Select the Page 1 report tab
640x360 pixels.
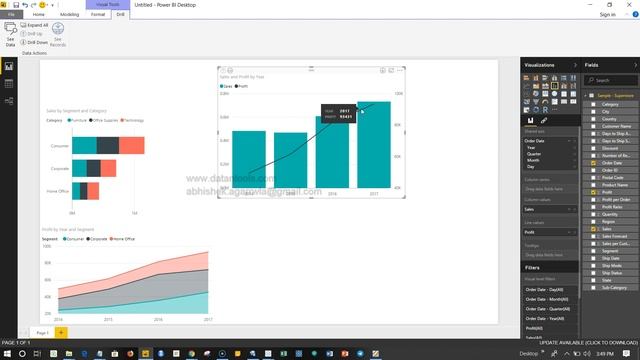42,333
